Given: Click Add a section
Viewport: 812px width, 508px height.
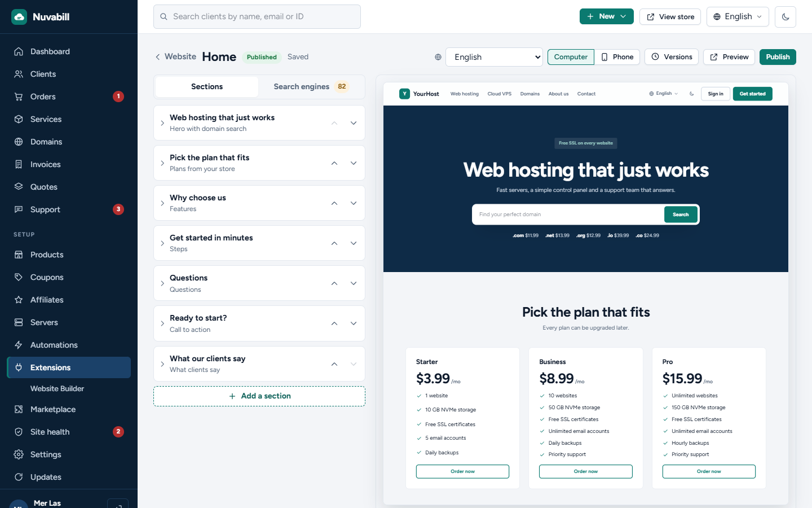Looking at the screenshot, I should click(x=259, y=396).
